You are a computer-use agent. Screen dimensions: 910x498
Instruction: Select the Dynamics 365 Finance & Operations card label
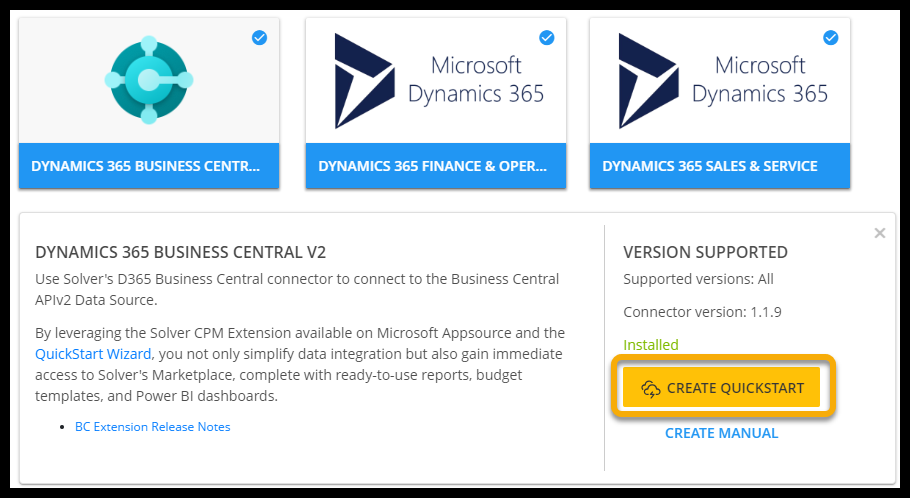(x=435, y=166)
